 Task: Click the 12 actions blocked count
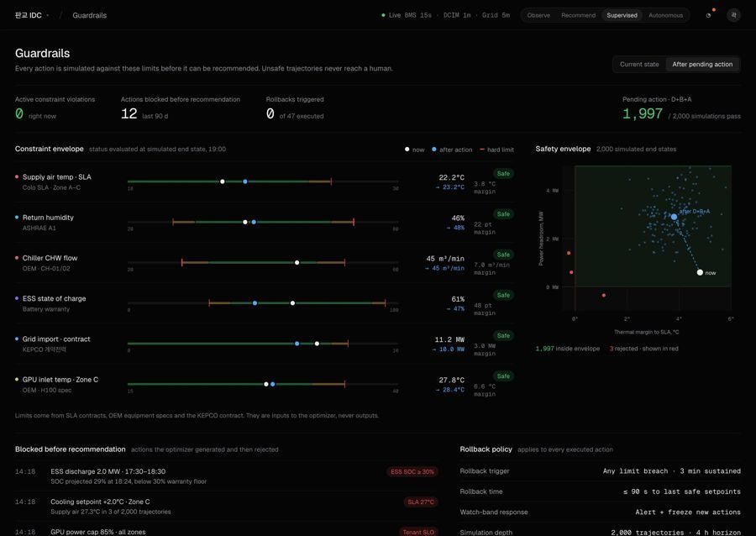[x=129, y=113]
